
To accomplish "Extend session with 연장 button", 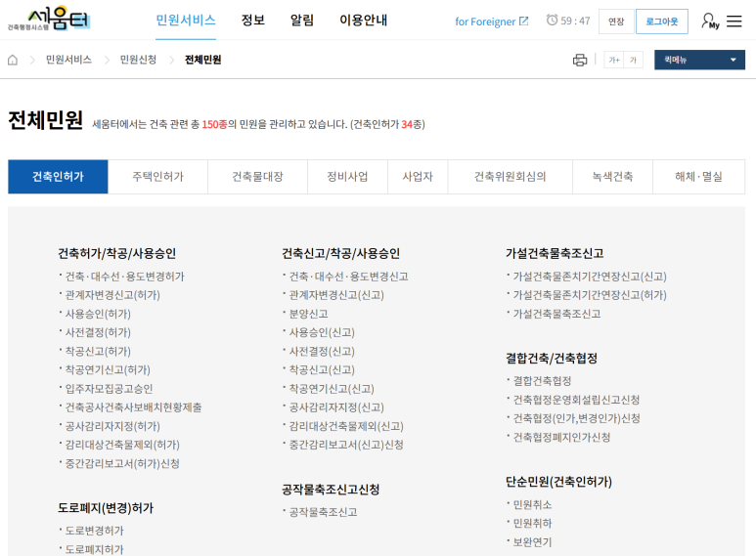I will click(616, 21).
